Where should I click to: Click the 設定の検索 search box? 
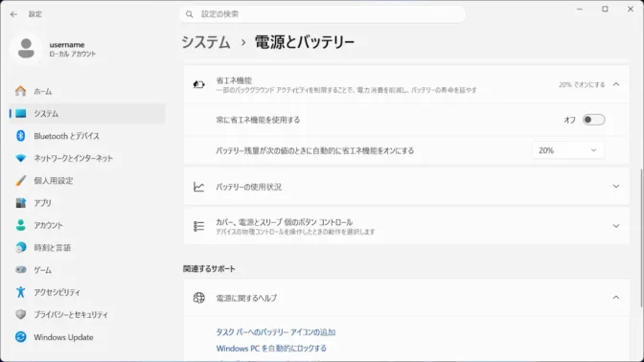tap(322, 14)
